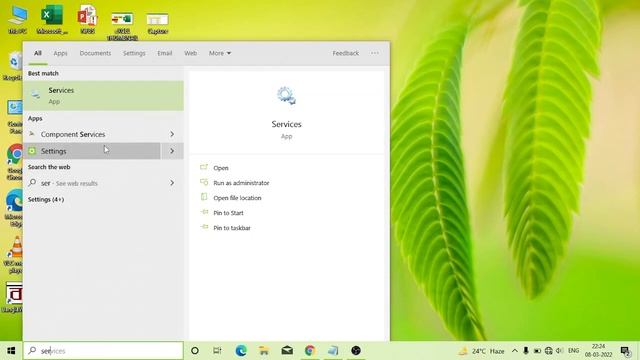Screen dimensions: 640x360
Task: Open Mail app from taskbar
Action: click(287, 351)
